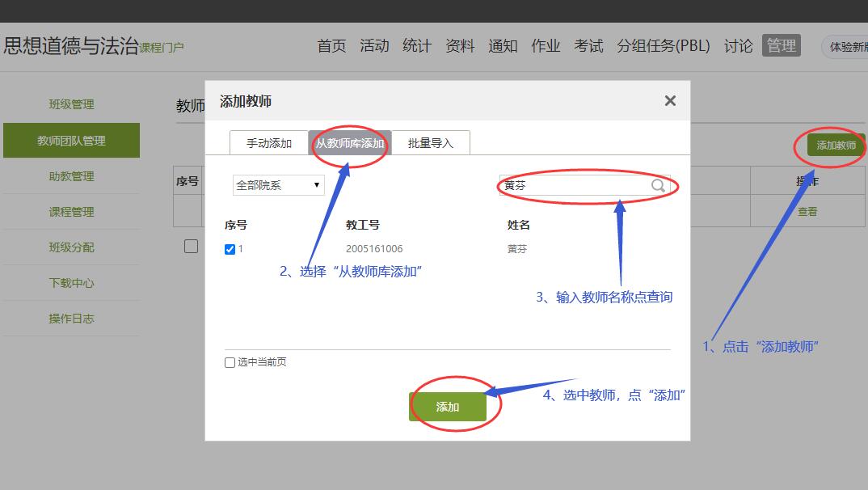The image size is (868, 490).
Task: Open the 课程门户 link beside the title
Action: pyautogui.click(x=162, y=48)
